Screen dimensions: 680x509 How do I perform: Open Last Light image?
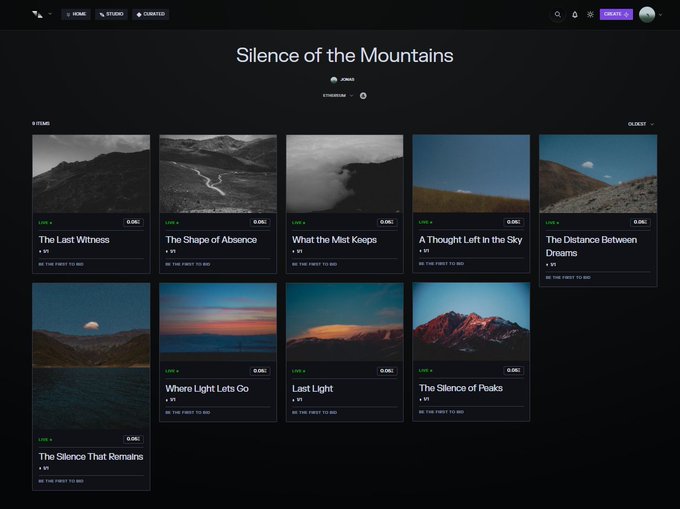344,322
